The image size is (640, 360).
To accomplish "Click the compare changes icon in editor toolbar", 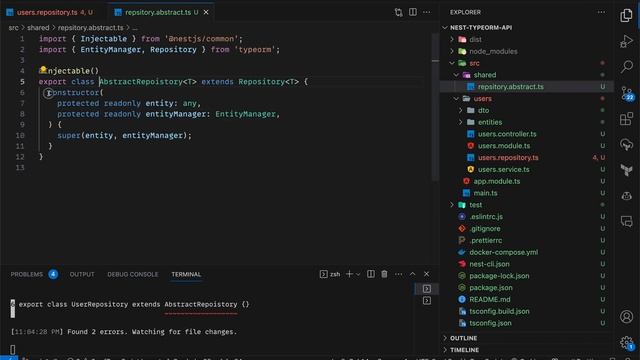I will pyautogui.click(x=398, y=12).
